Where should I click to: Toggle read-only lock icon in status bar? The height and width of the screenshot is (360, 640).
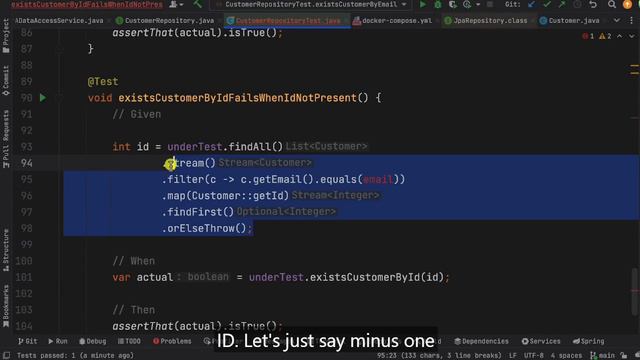coord(623,356)
